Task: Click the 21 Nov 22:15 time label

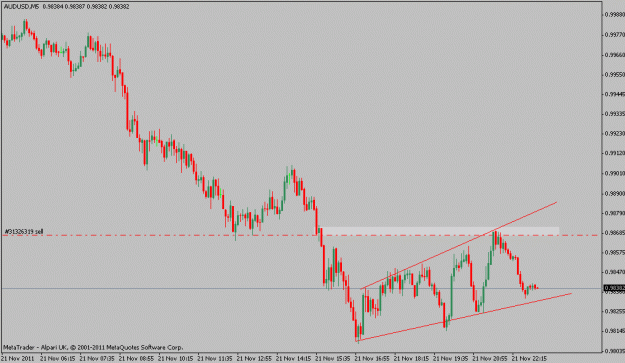Action: (x=529, y=358)
